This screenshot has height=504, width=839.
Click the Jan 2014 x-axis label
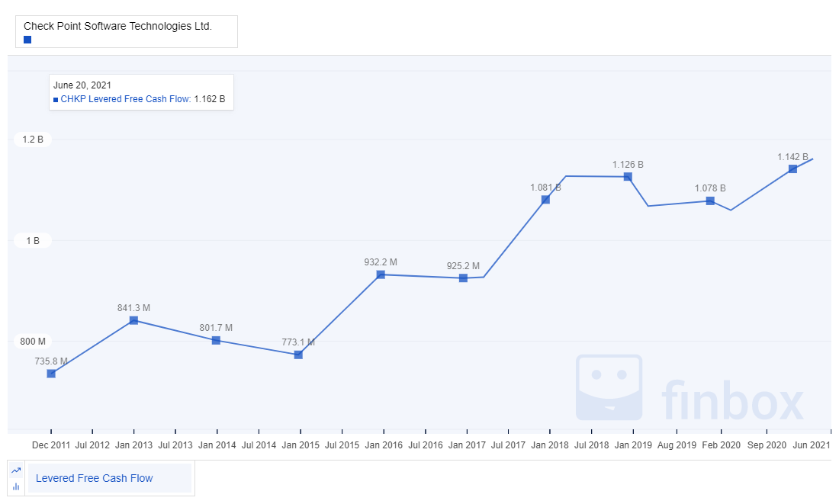pos(217,445)
